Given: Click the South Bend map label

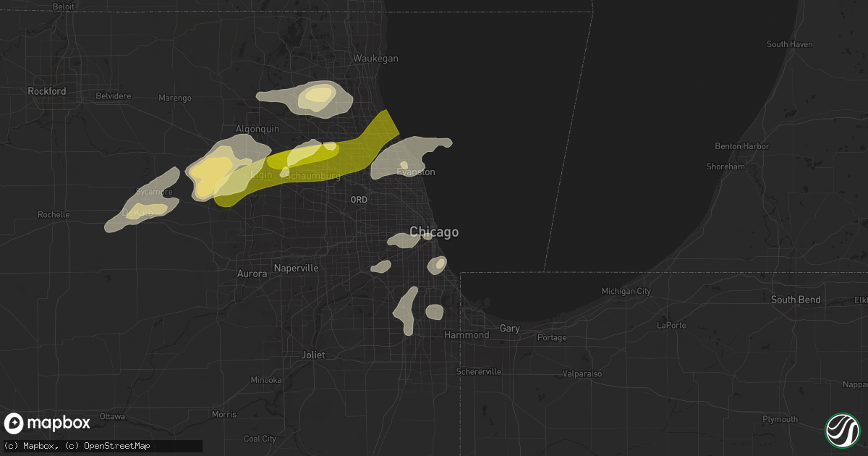Looking at the screenshot, I should (x=796, y=300).
